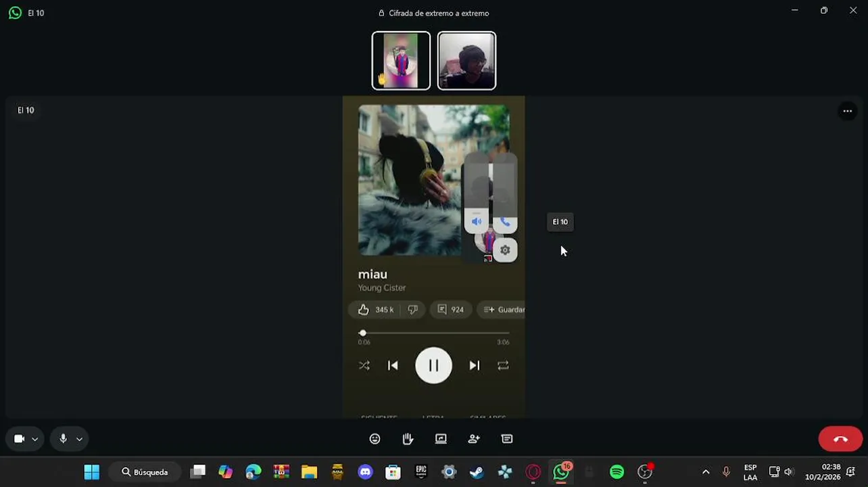Toggle repeat in the shared music player

pyautogui.click(x=503, y=365)
